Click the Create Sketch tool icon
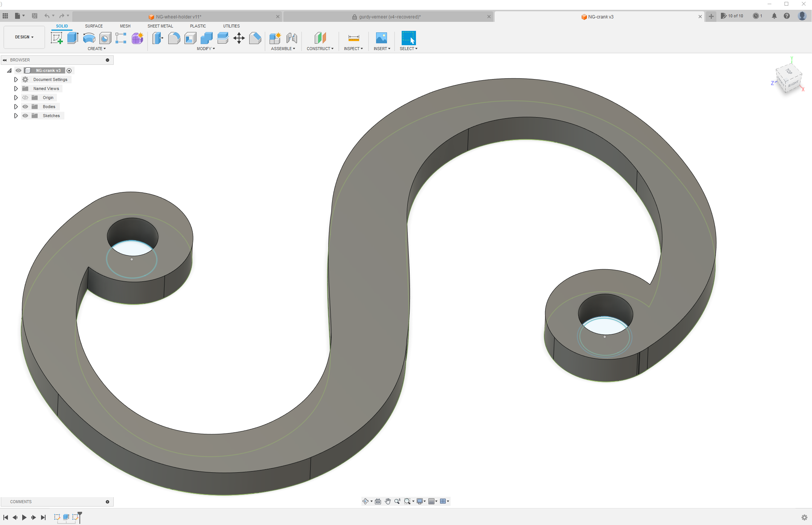 click(56, 38)
